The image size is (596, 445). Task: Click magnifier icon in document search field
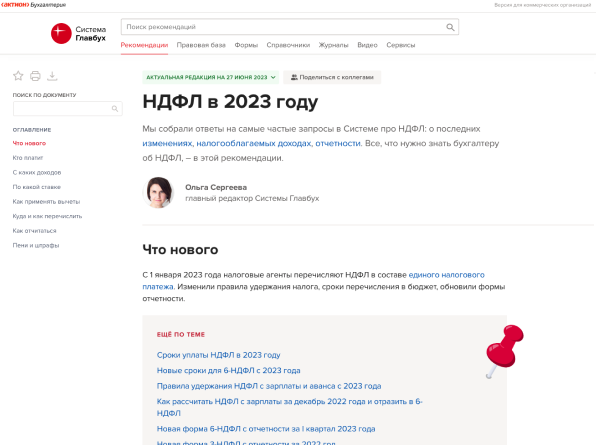pos(115,109)
